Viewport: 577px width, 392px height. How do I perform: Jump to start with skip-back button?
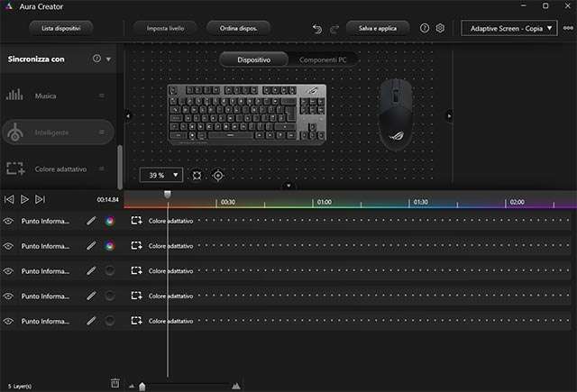click(x=9, y=199)
